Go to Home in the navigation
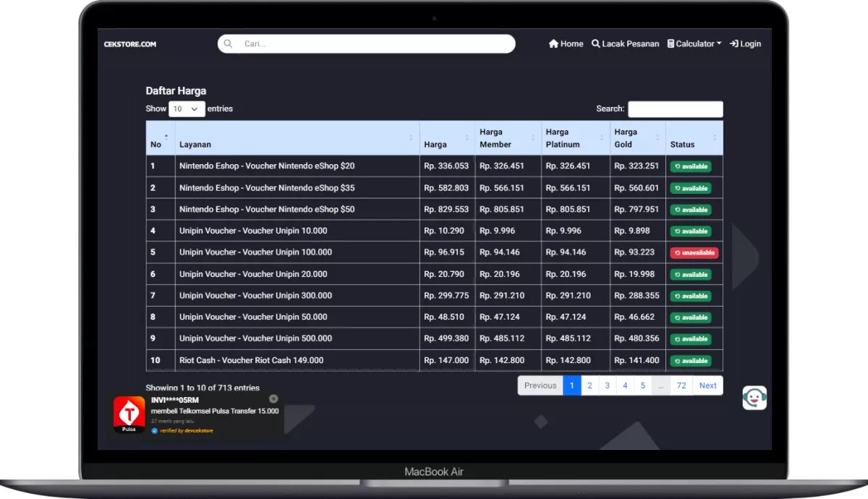The height and width of the screenshot is (499, 868). 566,44
